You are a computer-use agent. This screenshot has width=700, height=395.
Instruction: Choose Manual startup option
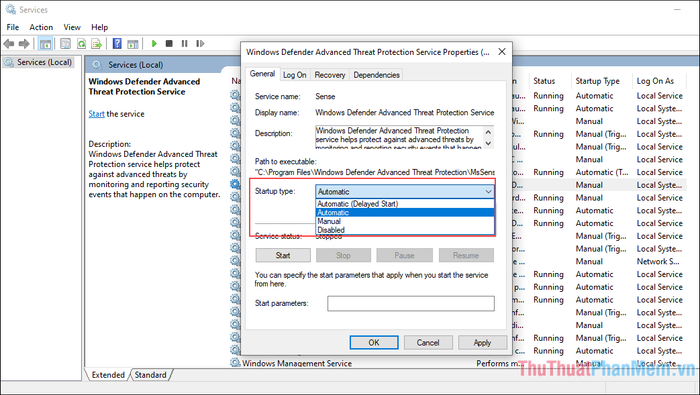(x=404, y=221)
